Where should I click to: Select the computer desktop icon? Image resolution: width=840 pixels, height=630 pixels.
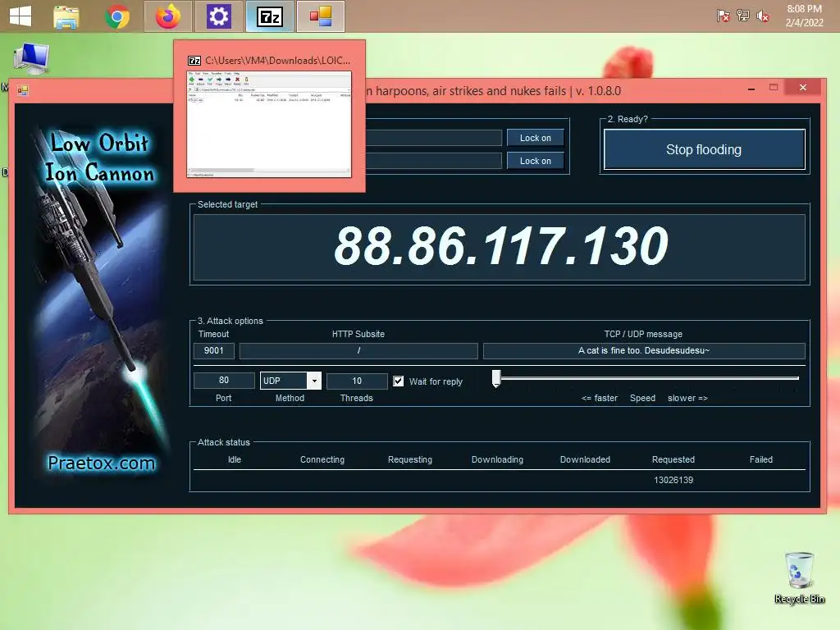32,58
